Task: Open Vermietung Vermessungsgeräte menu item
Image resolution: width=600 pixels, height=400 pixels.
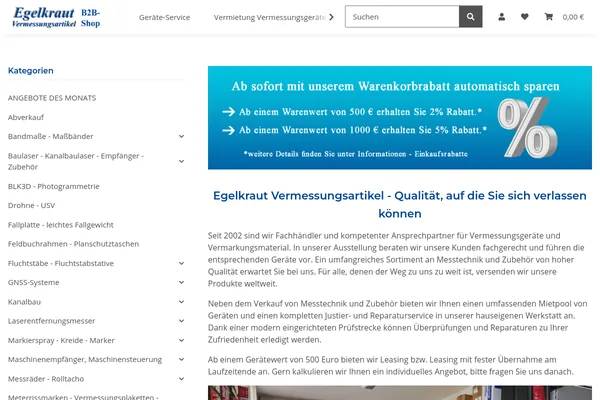Action: point(270,17)
